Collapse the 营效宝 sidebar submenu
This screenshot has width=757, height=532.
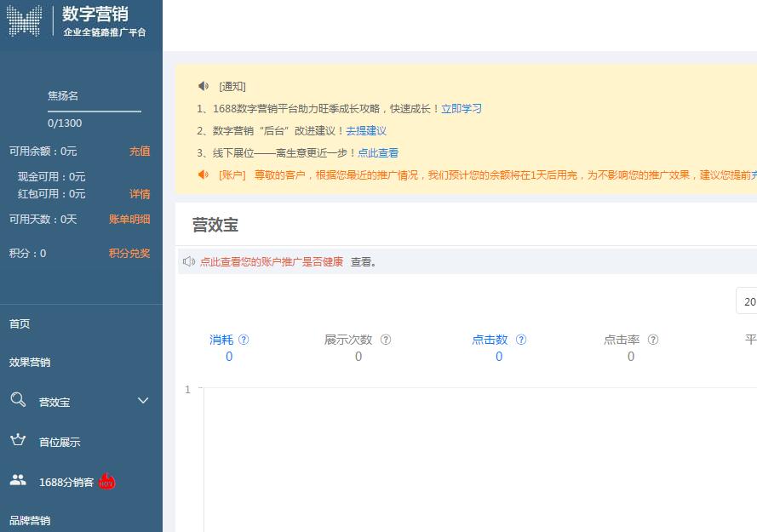143,400
